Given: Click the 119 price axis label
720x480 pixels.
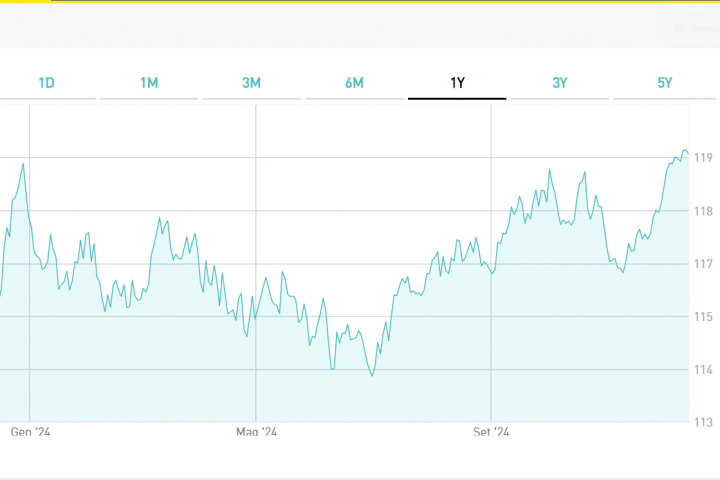Looking at the screenshot, I should click(703, 158).
